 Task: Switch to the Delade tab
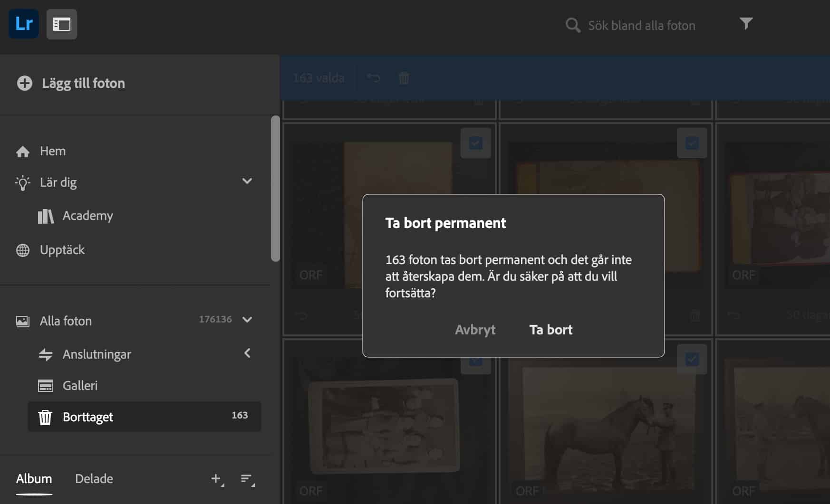pyautogui.click(x=94, y=479)
